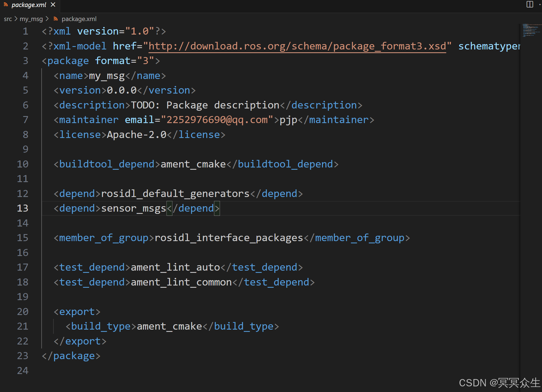
Task: Click the XML file icon in the package.xml tab
Action: coord(6,5)
